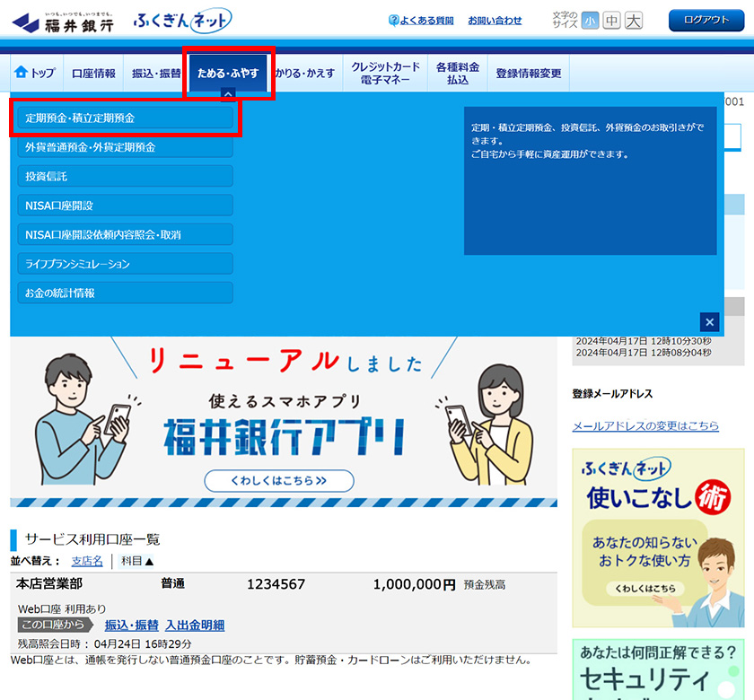Open お問い合わせ contact link
The height and width of the screenshot is (700, 754).
[x=495, y=21]
